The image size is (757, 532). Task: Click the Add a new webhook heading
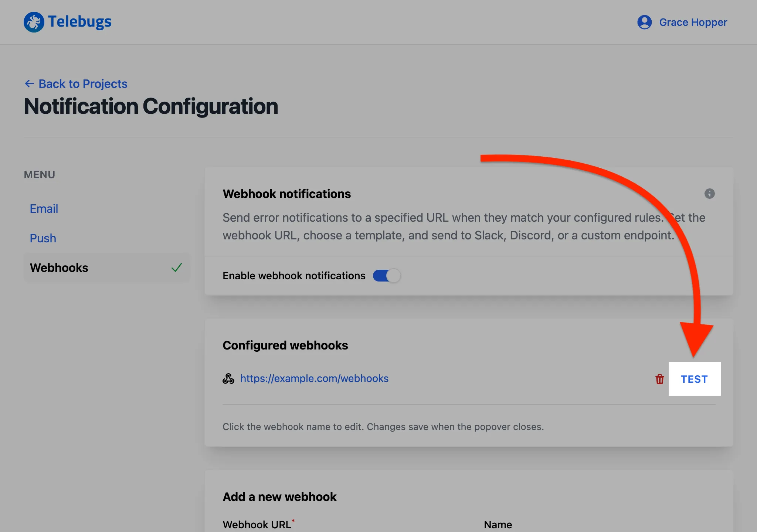279,497
